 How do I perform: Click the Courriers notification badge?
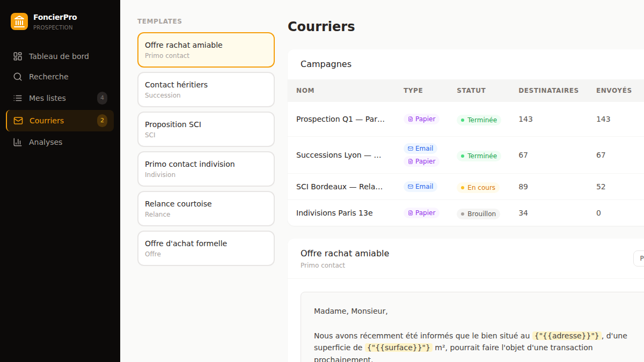102,121
